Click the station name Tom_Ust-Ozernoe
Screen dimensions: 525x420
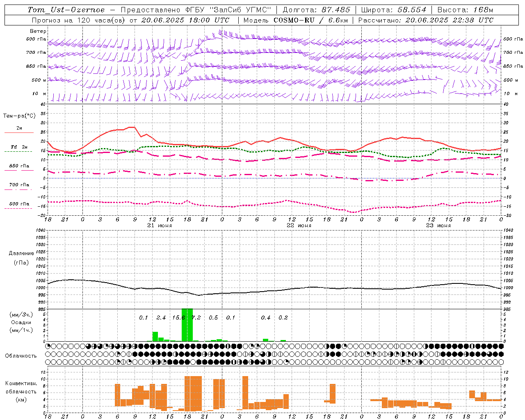(66, 10)
